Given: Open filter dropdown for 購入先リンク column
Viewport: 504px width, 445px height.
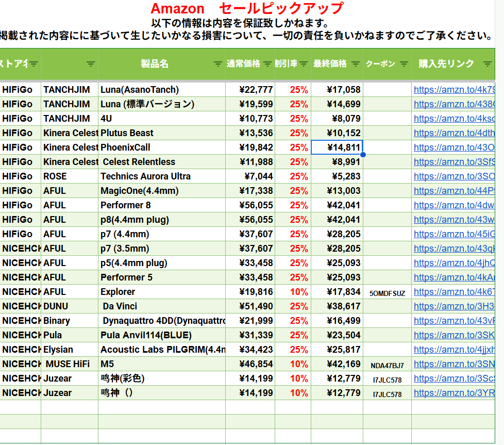Looking at the screenshot, I should click(x=488, y=64).
